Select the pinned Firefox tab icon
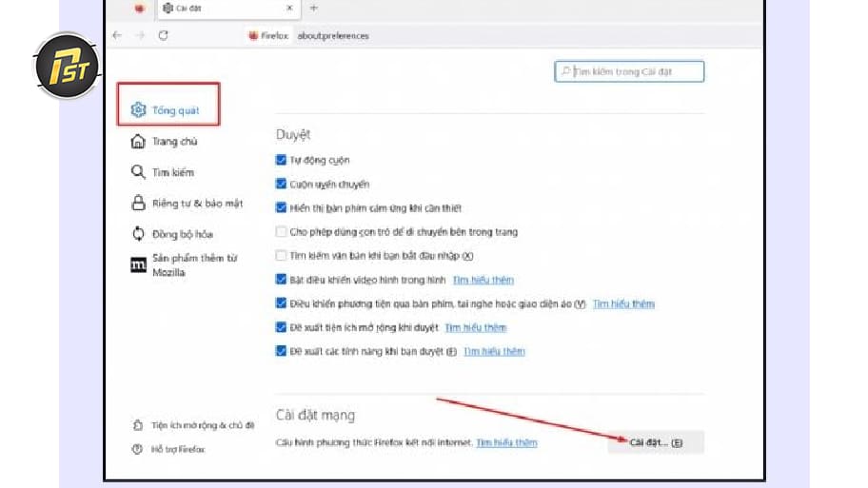868x488 pixels. [139, 8]
